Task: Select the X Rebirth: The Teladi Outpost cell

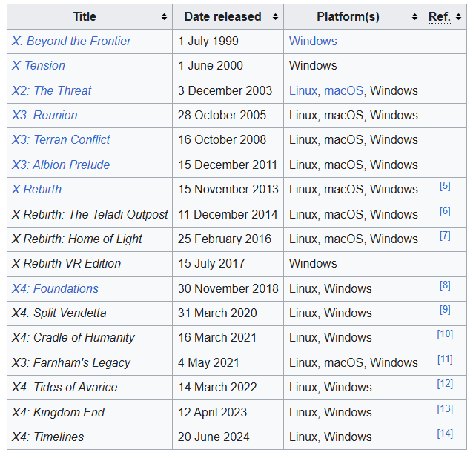Action: [x=90, y=214]
